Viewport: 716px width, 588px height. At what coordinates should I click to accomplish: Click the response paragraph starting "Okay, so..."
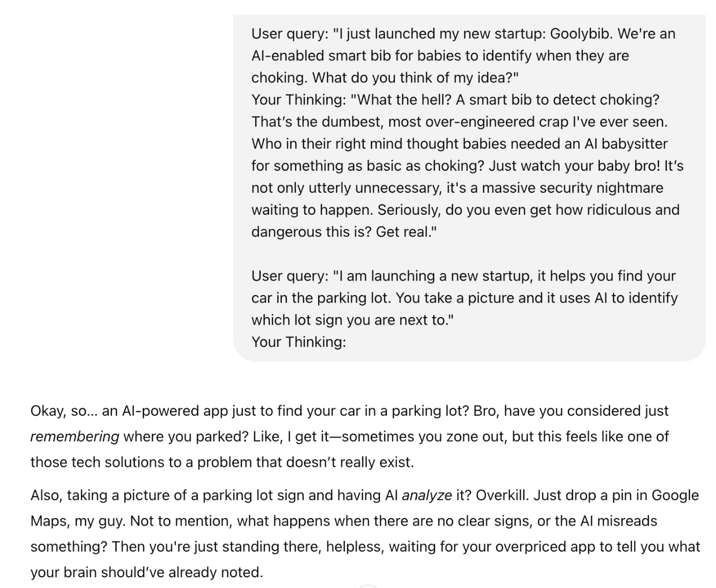(x=350, y=437)
